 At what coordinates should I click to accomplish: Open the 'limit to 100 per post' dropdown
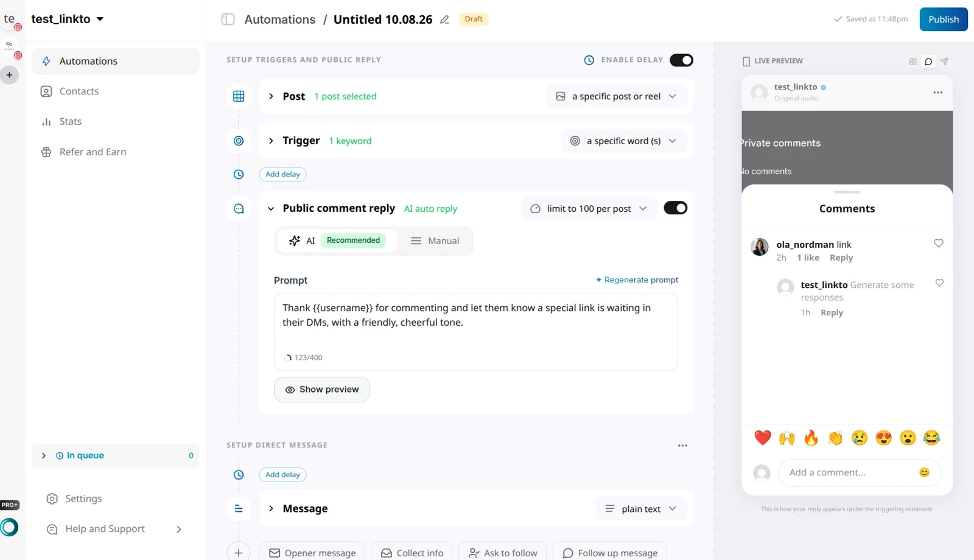tap(589, 209)
